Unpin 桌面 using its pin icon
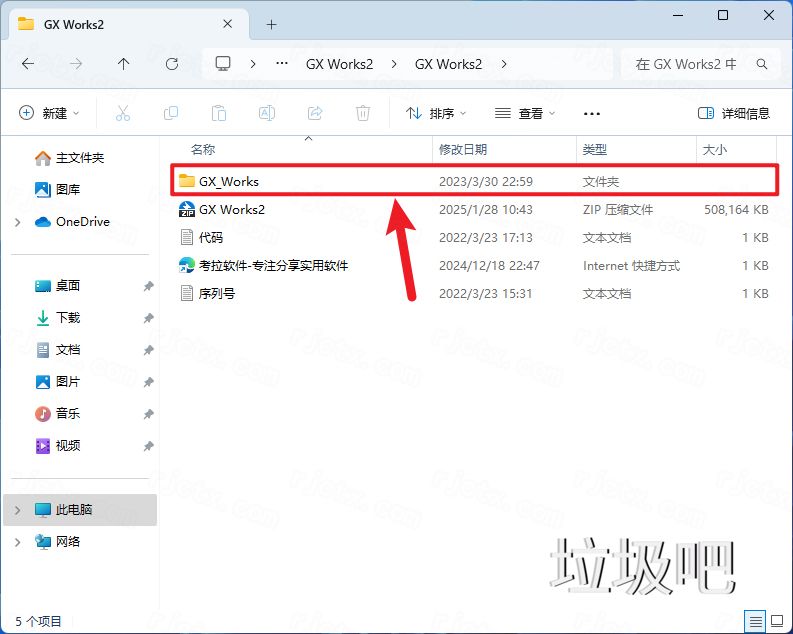This screenshot has width=793, height=634. 148,286
